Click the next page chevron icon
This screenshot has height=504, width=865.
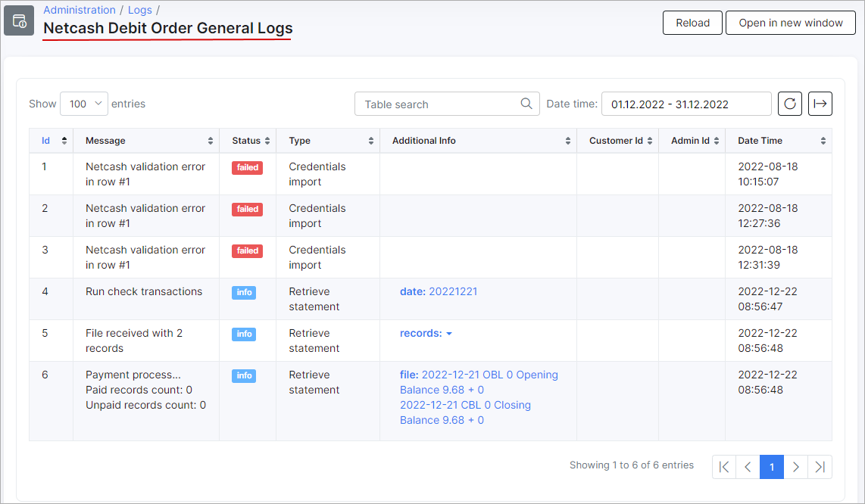coord(795,467)
